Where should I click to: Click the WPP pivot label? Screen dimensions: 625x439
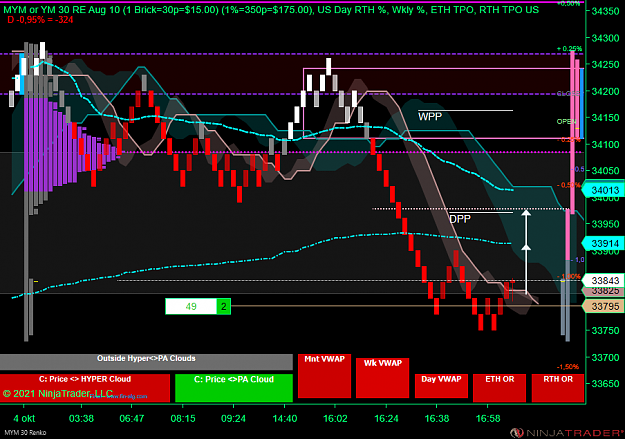click(430, 116)
